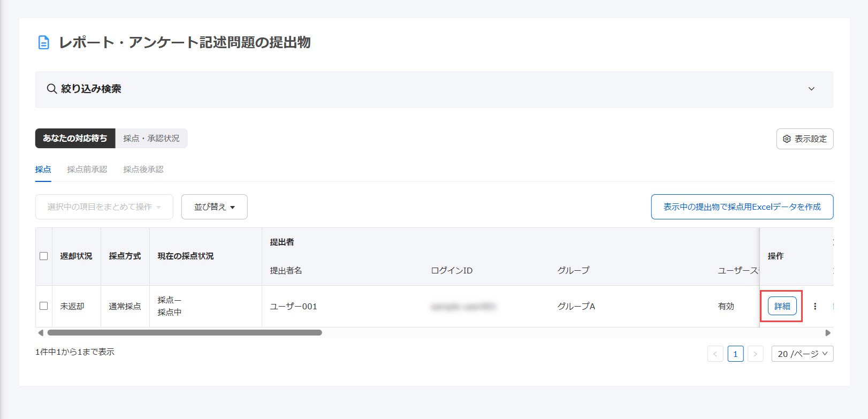This screenshot has width=868, height=419.
Task: Select page 1 in pagination
Action: tap(735, 354)
